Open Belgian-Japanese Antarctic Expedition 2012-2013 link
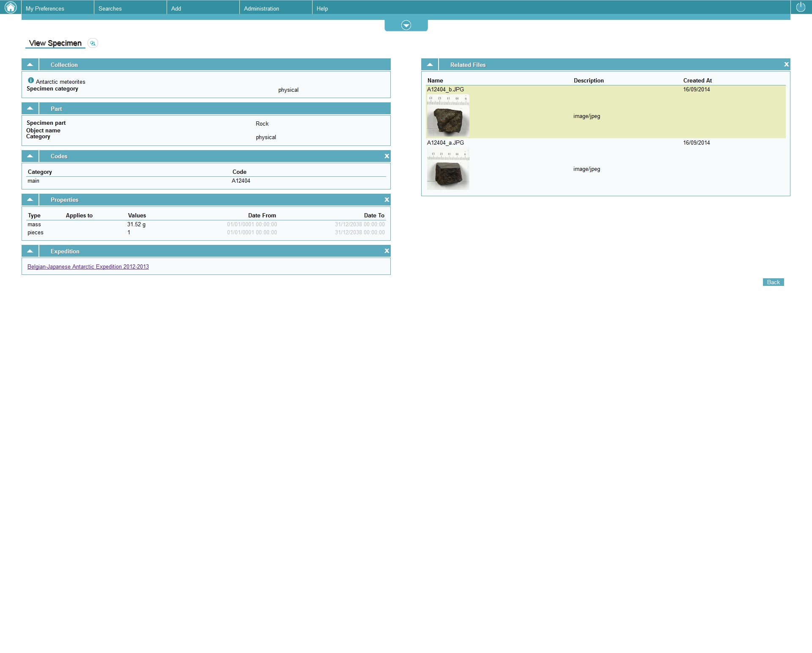Screen dimensions: 812x653 tap(88, 266)
